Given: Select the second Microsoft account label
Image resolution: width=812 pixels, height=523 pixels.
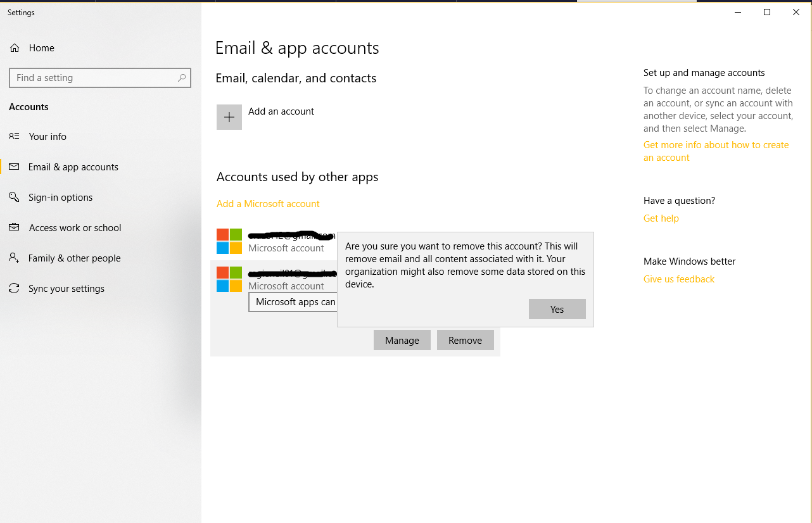Looking at the screenshot, I should tap(286, 286).
